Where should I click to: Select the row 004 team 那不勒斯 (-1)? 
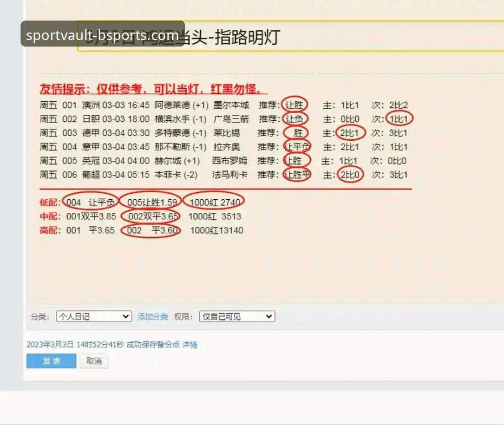tap(180, 147)
